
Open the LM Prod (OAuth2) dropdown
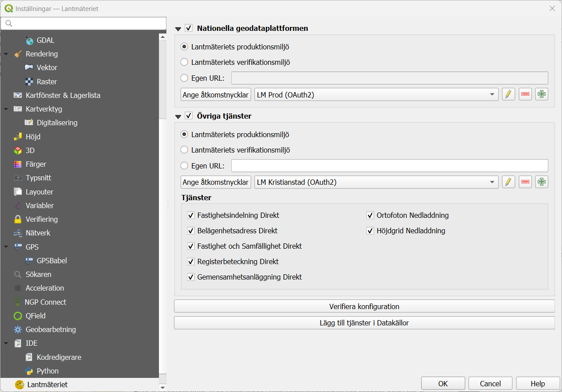tap(377, 94)
